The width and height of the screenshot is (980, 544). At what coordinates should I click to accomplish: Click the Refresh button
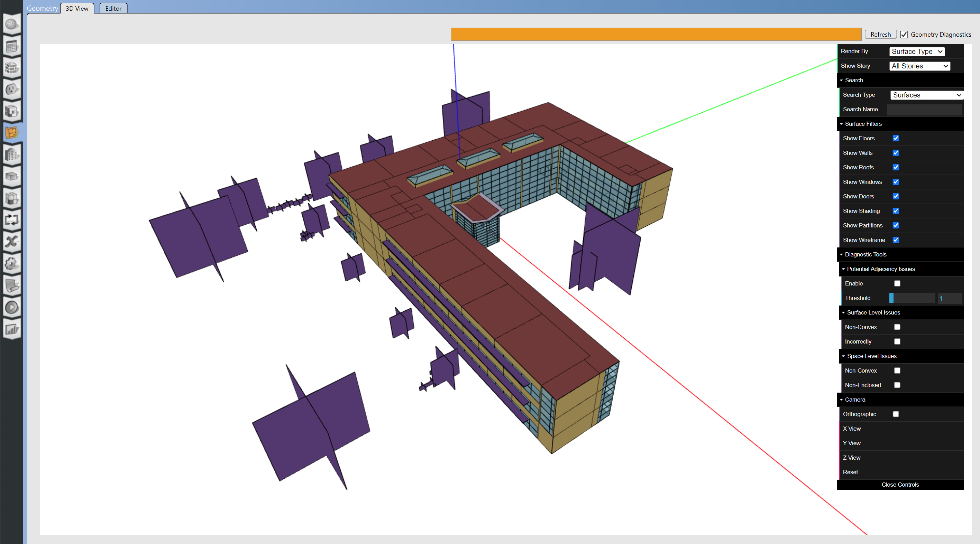point(880,34)
